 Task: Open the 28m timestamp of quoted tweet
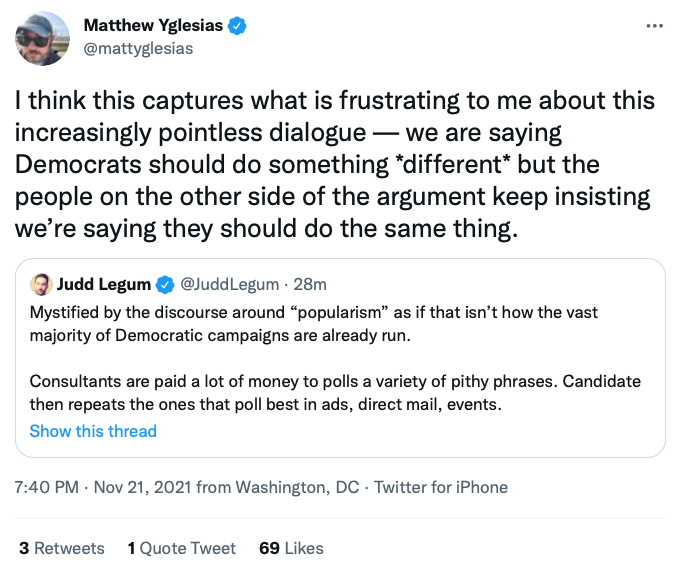tap(310, 284)
